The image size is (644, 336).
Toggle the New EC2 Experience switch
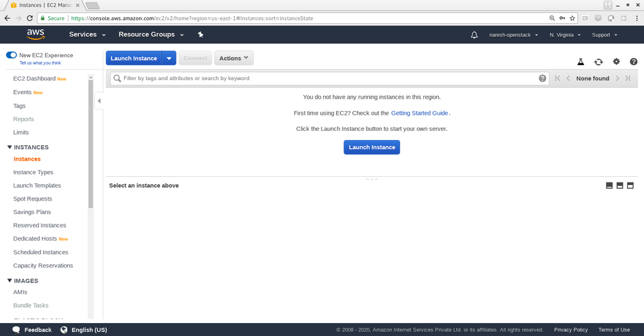tap(11, 55)
